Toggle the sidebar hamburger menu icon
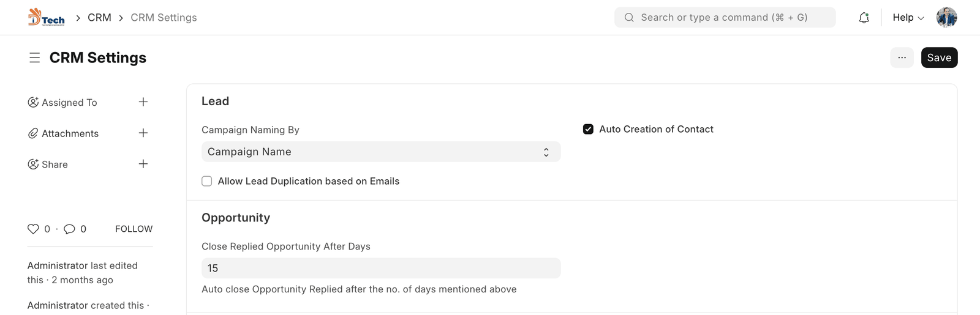This screenshot has height=315, width=980. pyautogui.click(x=34, y=57)
